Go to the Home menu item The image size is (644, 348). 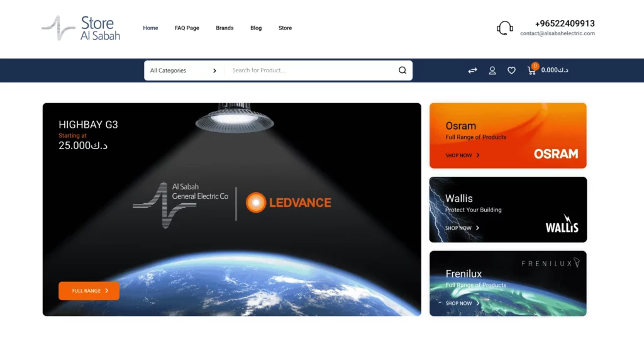click(x=150, y=28)
